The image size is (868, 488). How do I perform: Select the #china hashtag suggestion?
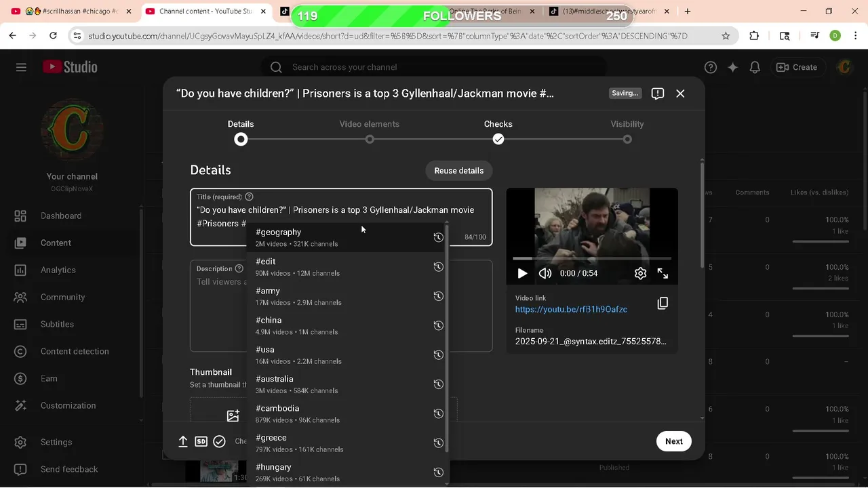347,325
